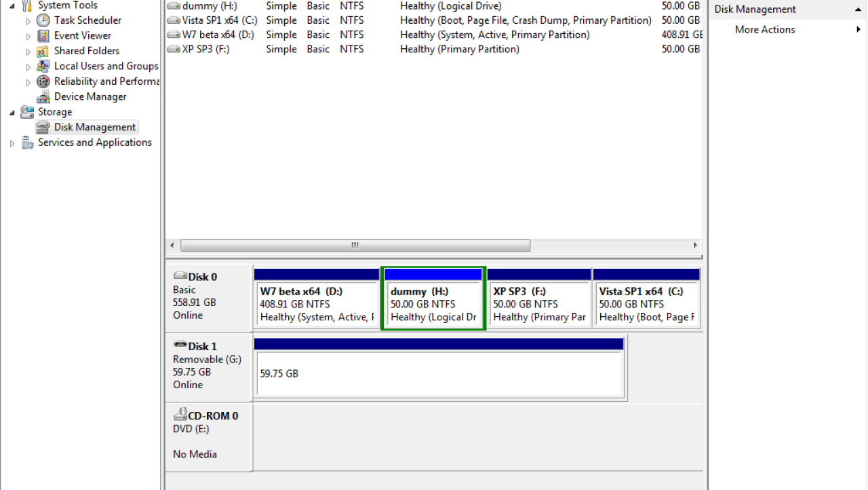This screenshot has width=868, height=490.
Task: Click the Storage node icon
Action: coord(27,112)
